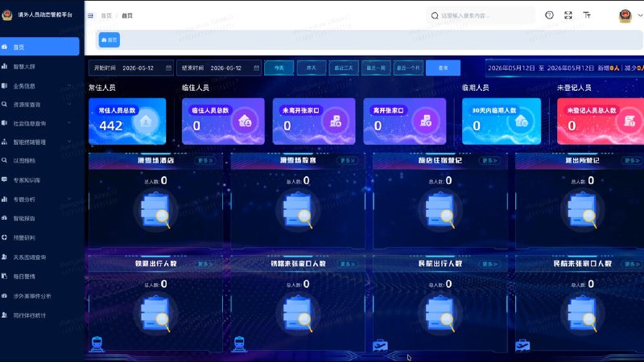Click the clipboard search icon in 旅店住宿登记 panel
The image size is (644, 362).
point(440,211)
